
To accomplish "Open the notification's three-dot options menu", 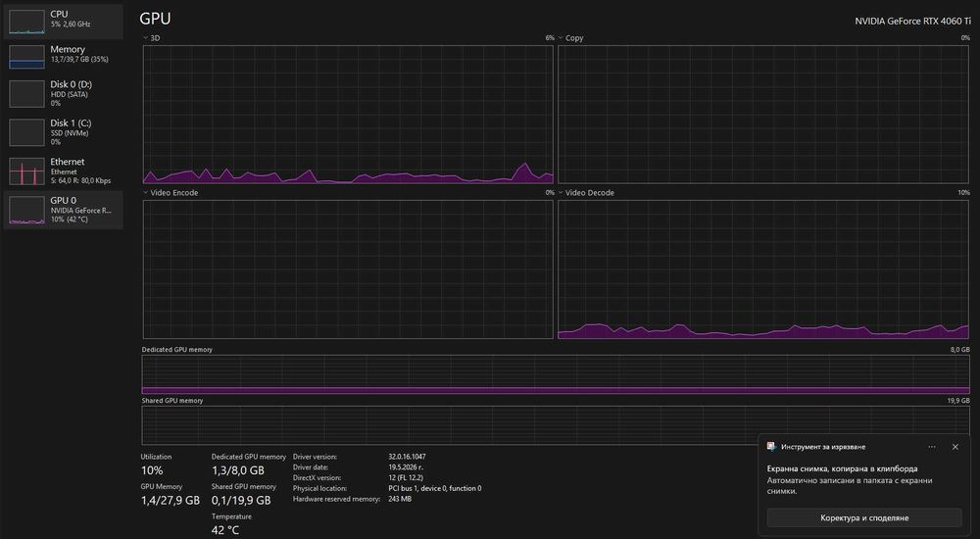I will coord(932,447).
